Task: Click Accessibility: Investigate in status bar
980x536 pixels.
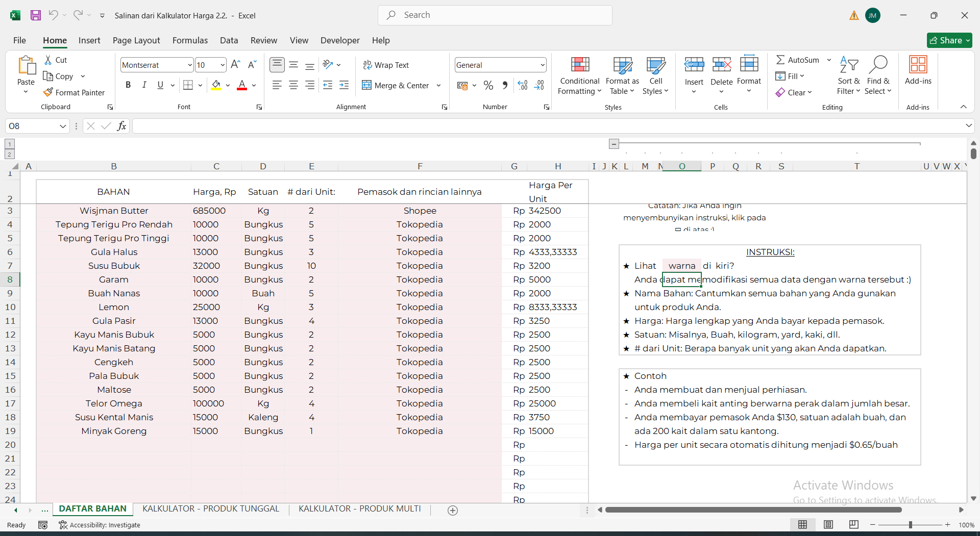Action: 100,525
